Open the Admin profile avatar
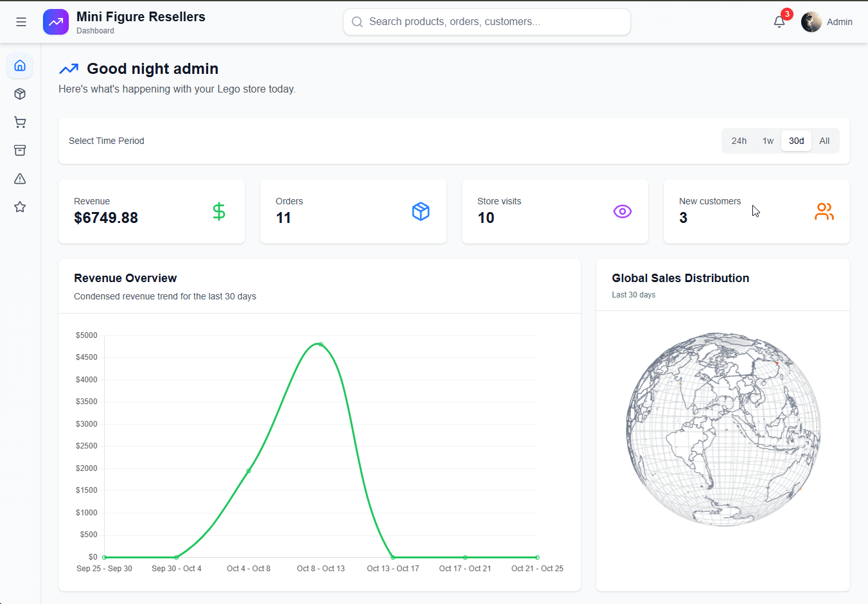868x604 pixels. point(811,21)
